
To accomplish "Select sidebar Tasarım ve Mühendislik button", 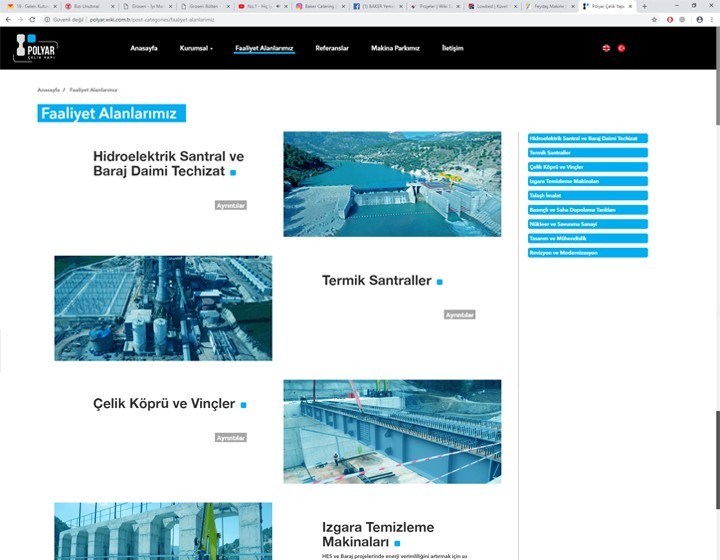I will tap(588, 238).
